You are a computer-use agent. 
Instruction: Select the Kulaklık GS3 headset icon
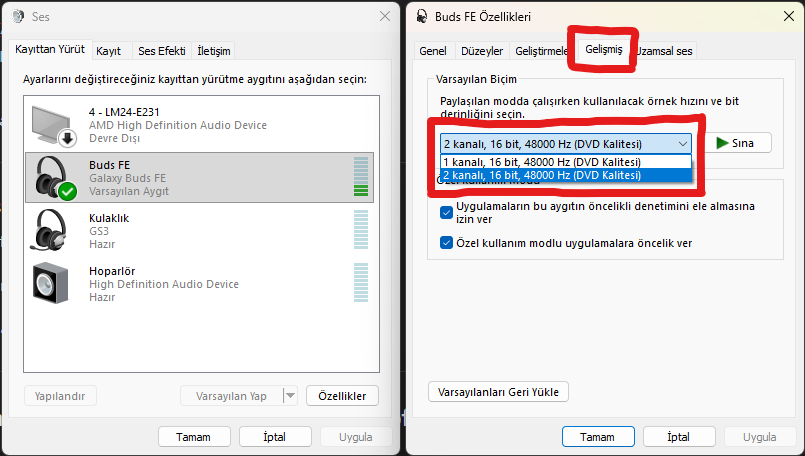pos(50,231)
